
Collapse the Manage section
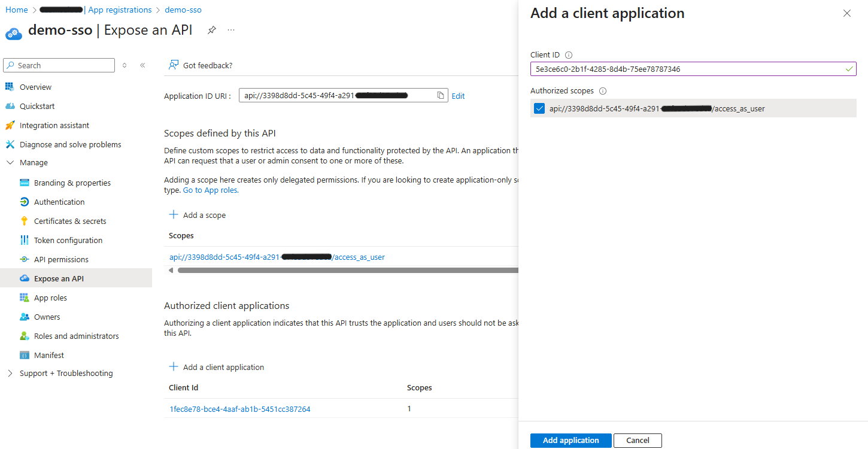(x=10, y=162)
